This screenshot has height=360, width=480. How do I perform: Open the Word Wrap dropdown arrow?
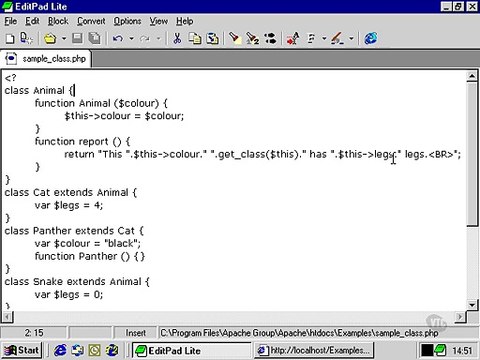point(324,39)
